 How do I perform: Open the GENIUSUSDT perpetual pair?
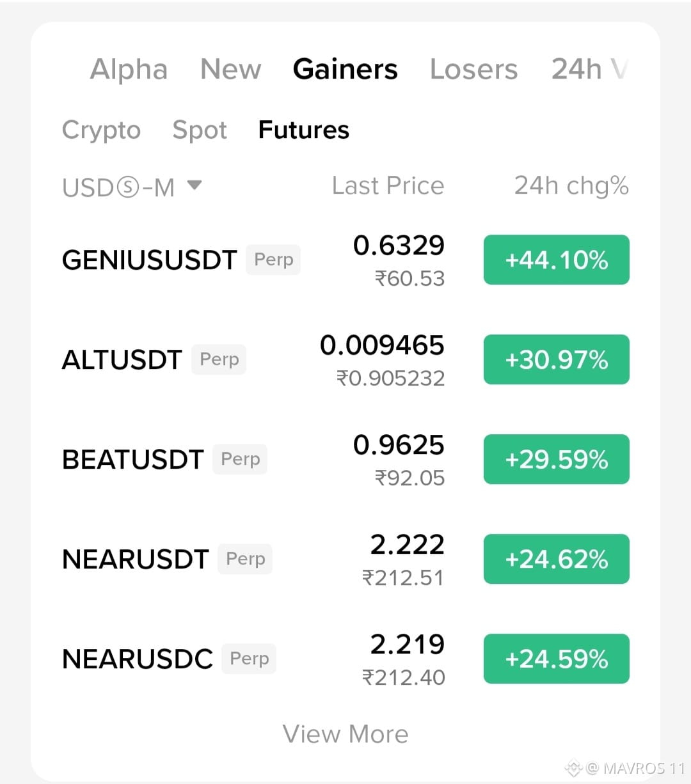[x=345, y=260]
